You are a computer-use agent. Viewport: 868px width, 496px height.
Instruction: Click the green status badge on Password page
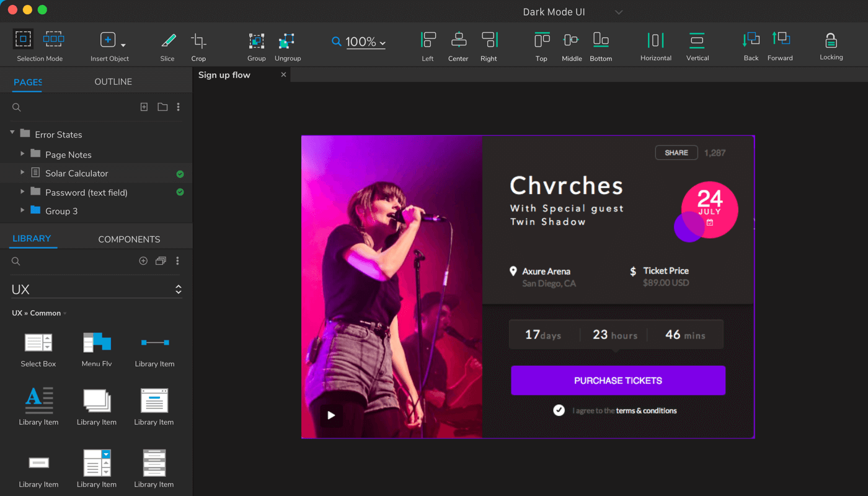[x=180, y=192]
